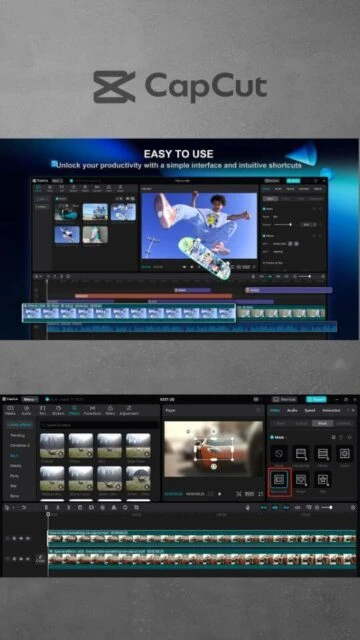Open Transitions tab in lower CapCut window
Screen dimensions: 360x640
(x=92, y=410)
